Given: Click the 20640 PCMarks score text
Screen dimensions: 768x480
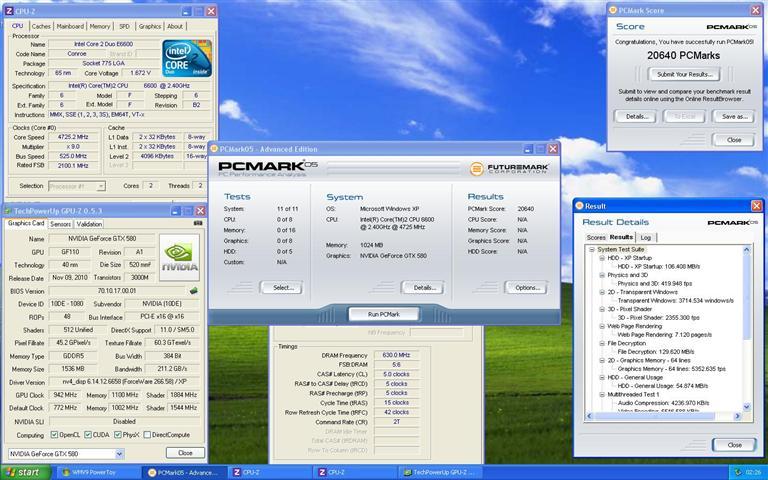Looking at the screenshot, I should click(683, 55).
